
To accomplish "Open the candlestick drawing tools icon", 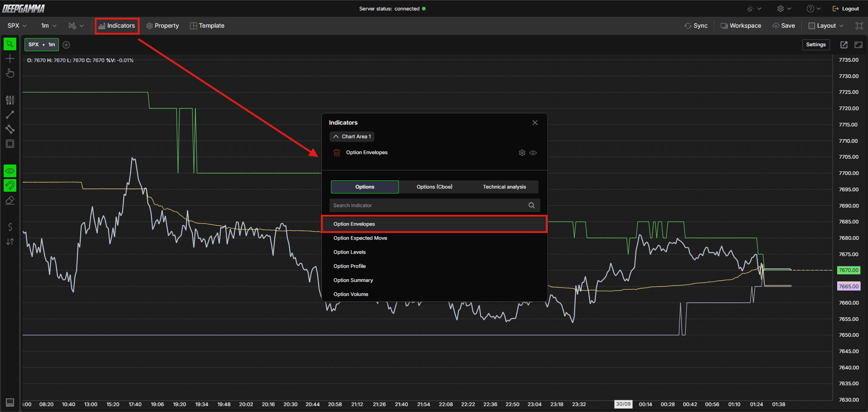I will (x=10, y=100).
